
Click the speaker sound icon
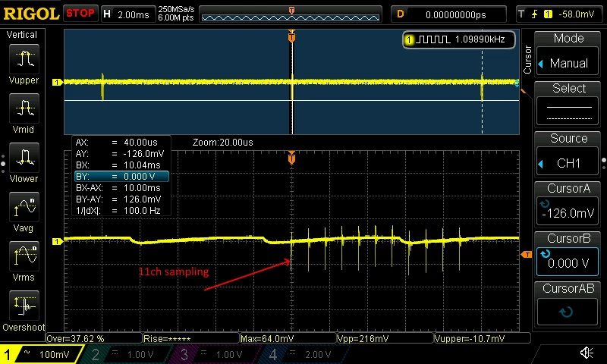click(587, 353)
